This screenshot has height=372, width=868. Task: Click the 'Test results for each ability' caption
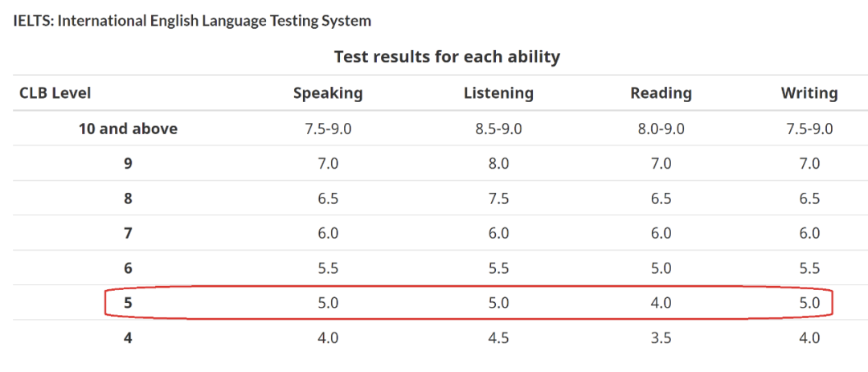(x=447, y=56)
